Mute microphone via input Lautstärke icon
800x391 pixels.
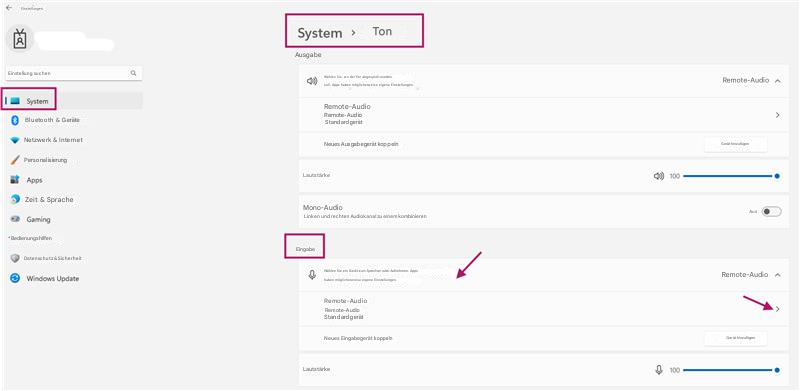[659, 370]
